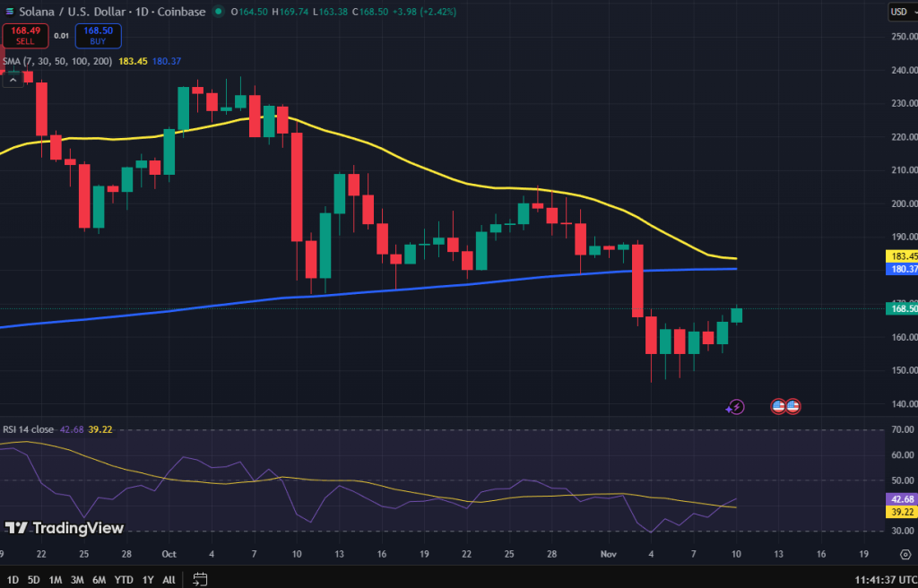This screenshot has height=588, width=918.
Task: Open the Solana / U.S. Dollar symbol title
Action: pos(112,12)
